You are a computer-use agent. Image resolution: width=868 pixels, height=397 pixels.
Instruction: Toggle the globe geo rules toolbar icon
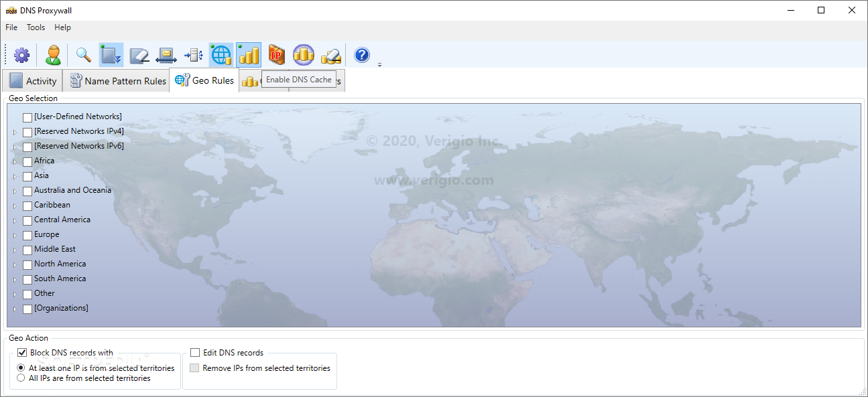[221, 55]
